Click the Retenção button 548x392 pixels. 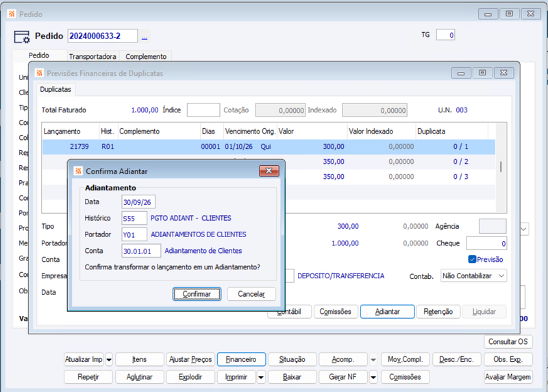click(438, 312)
